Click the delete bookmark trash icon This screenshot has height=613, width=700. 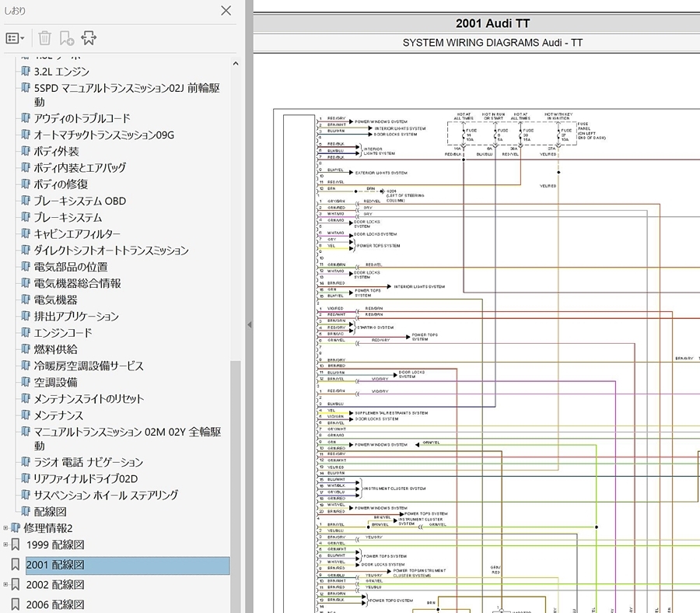pos(44,38)
